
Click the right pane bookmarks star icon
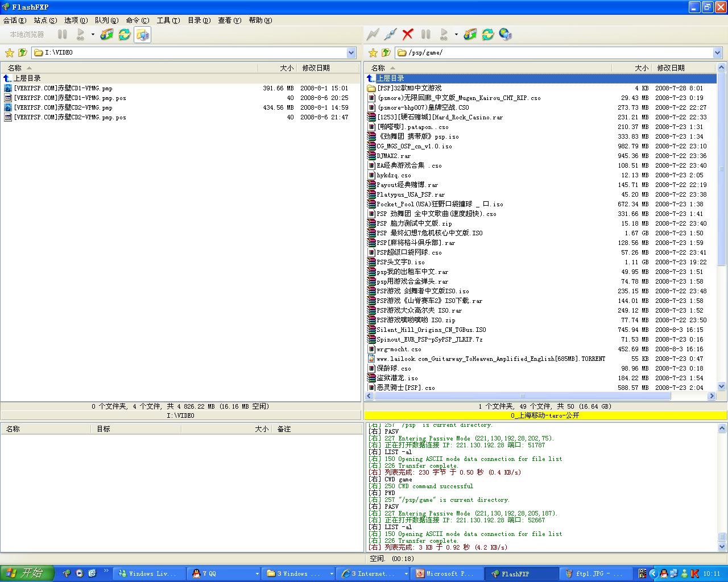point(373,53)
